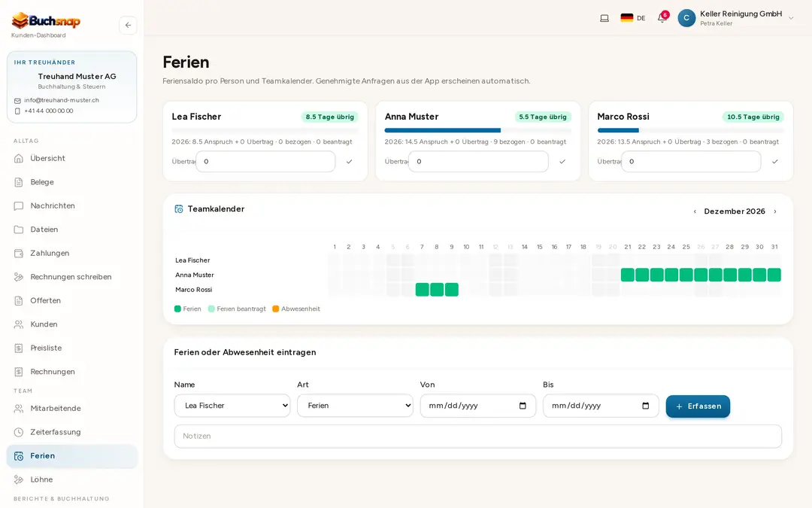
Task: Click the laptop device icon in header
Action: pos(604,18)
